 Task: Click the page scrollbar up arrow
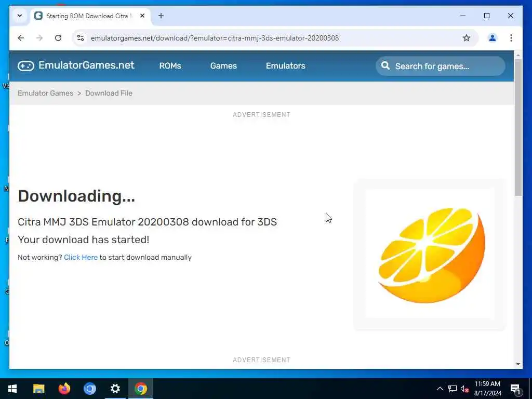pos(518,55)
